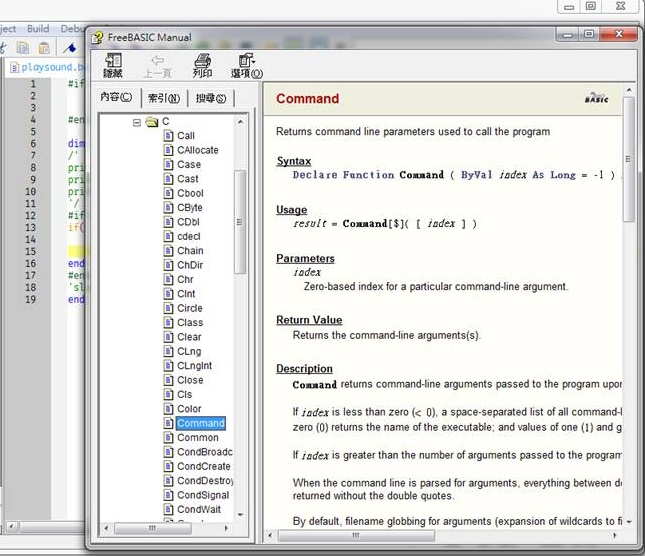Open the CInt topic
The height and width of the screenshot is (556, 645).
tap(186, 294)
